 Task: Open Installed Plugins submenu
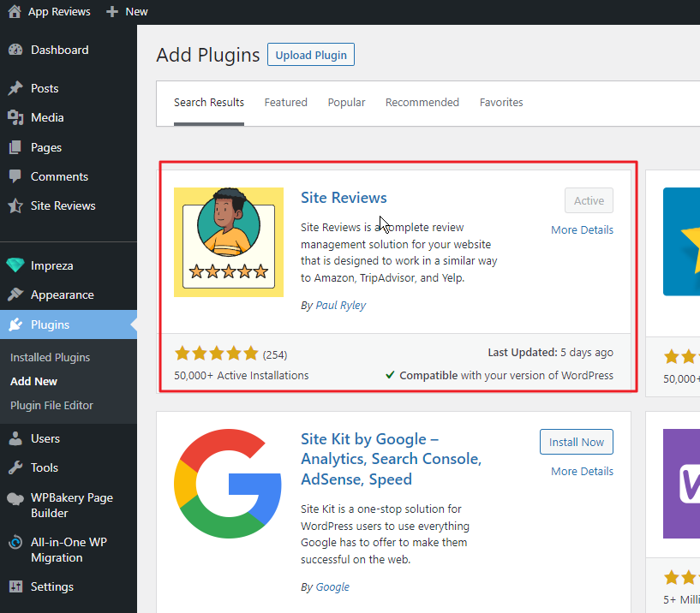click(50, 357)
